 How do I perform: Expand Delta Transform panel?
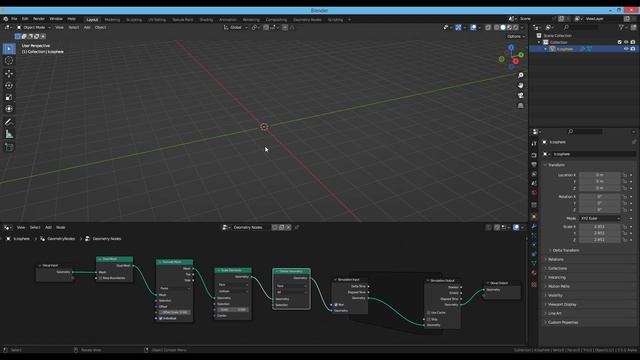[x=565, y=250]
